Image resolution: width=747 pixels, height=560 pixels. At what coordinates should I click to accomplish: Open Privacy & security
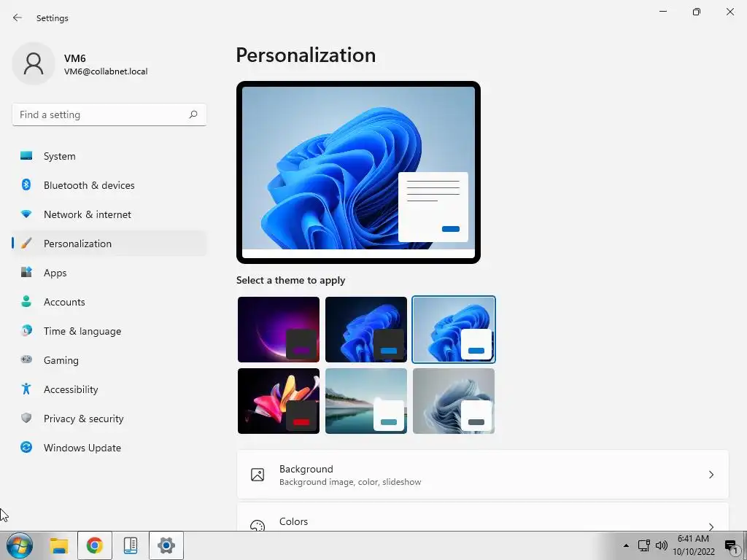coord(109,419)
